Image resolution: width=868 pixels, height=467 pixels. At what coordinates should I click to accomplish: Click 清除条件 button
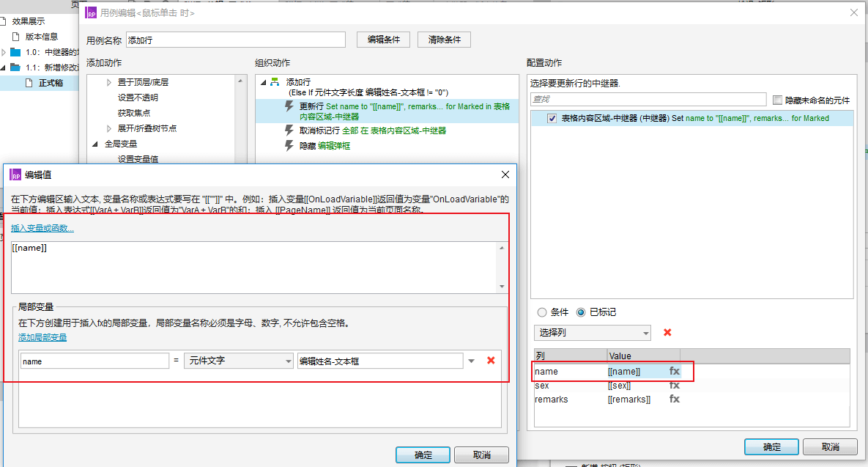coord(444,40)
